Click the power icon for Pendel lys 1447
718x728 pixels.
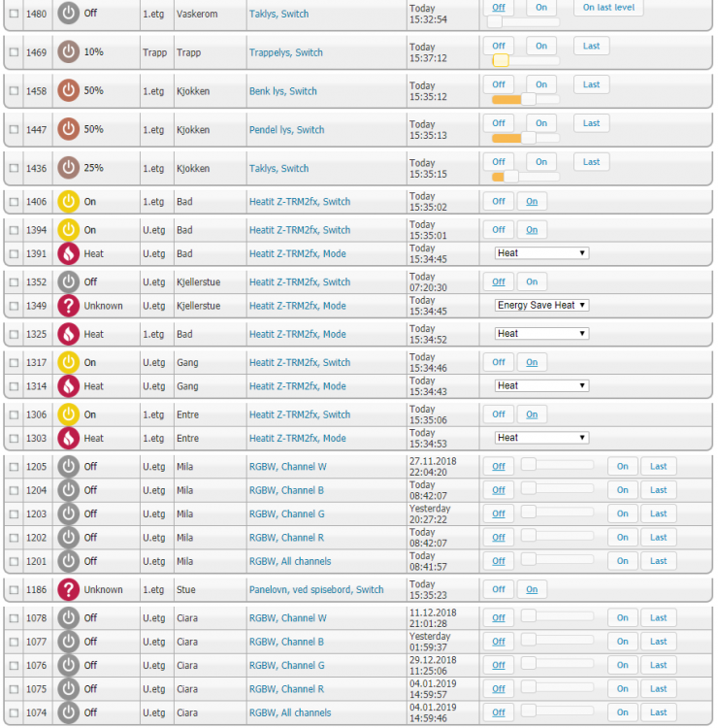pos(68,129)
